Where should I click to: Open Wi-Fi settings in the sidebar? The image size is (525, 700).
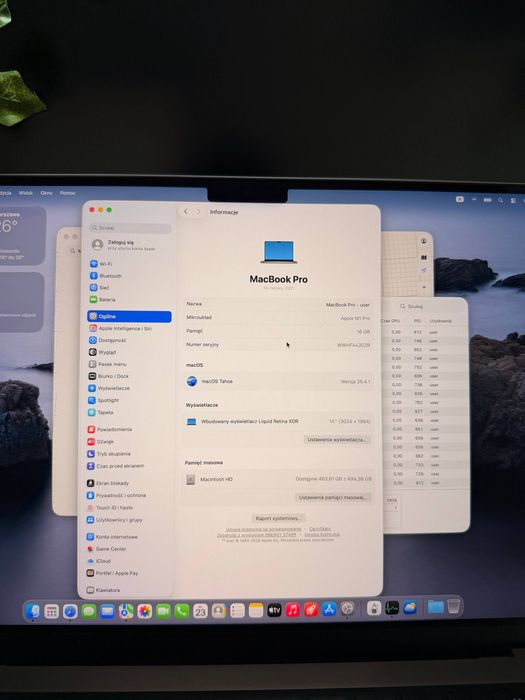(x=102, y=264)
